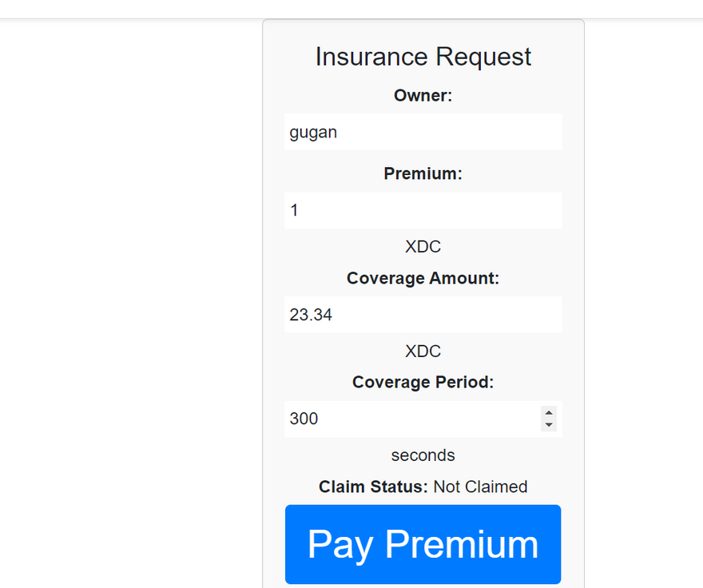Click the "Coverage Period:" label
The image size is (703, 588).
pyautogui.click(x=423, y=382)
